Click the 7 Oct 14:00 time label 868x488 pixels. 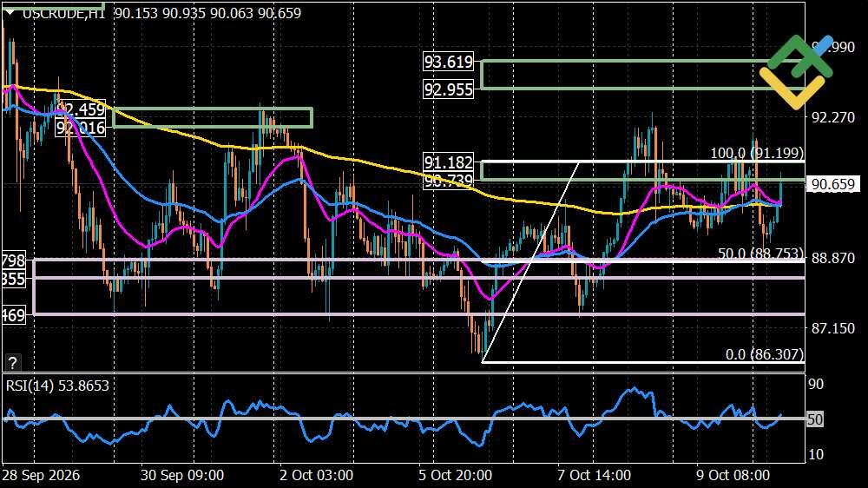click(594, 475)
